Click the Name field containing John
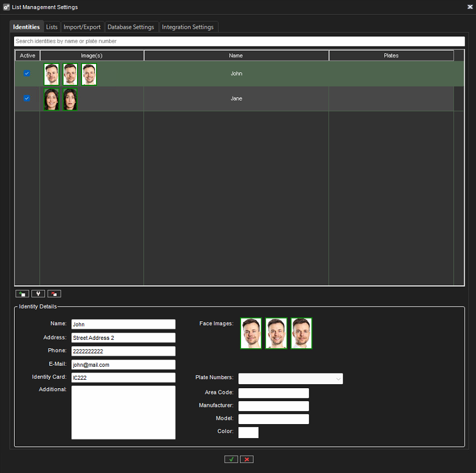Image resolution: width=476 pixels, height=473 pixels. coord(123,324)
